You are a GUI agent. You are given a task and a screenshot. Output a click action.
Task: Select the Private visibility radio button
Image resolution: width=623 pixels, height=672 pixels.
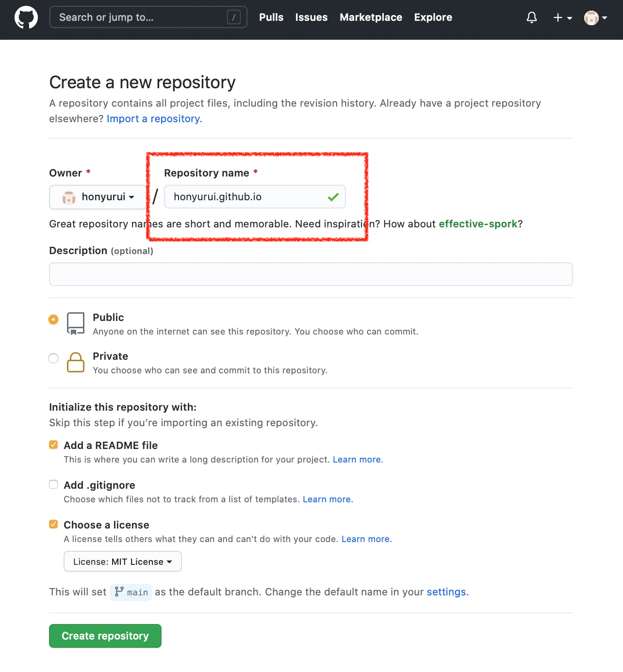pyautogui.click(x=53, y=358)
